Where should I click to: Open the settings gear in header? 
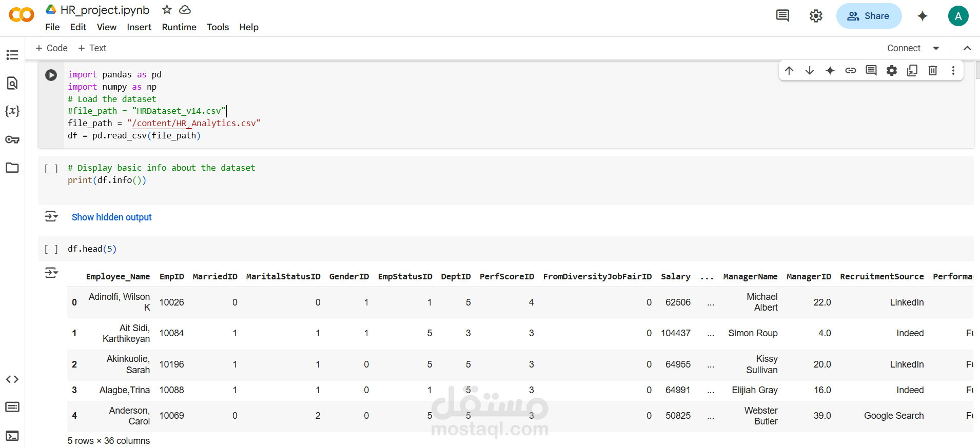pyautogui.click(x=816, y=16)
